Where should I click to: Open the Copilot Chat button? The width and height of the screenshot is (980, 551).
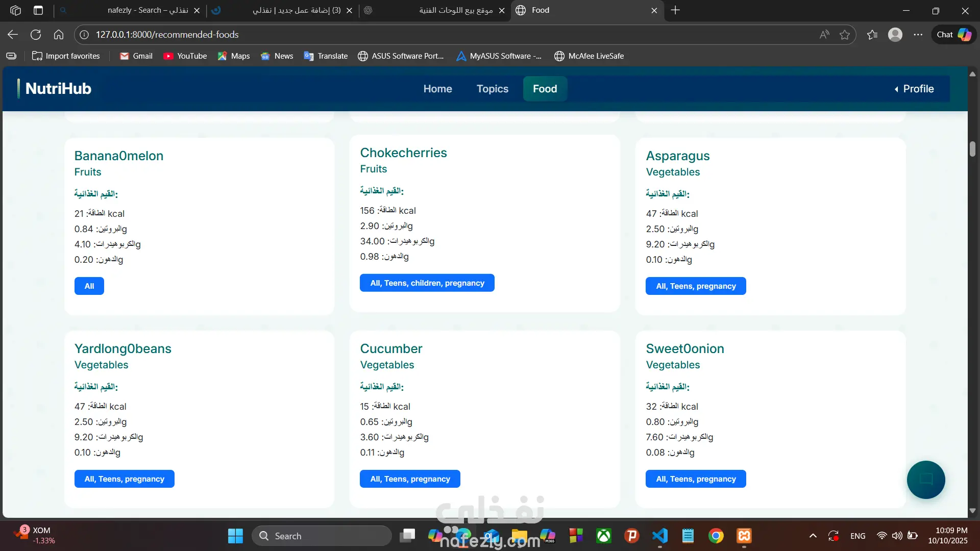pyautogui.click(x=953, y=35)
